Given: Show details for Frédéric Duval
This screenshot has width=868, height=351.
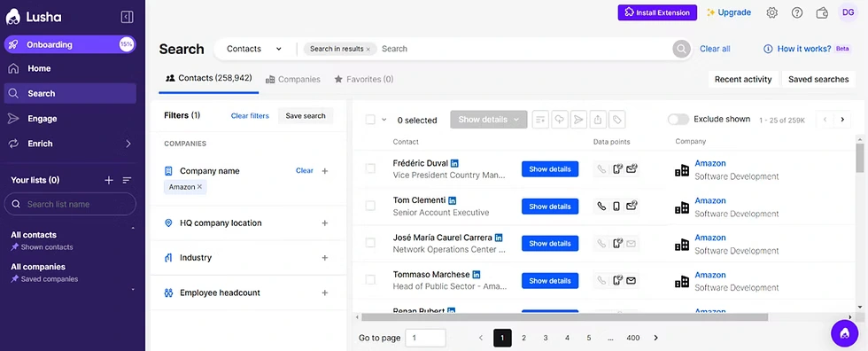Looking at the screenshot, I should point(550,169).
